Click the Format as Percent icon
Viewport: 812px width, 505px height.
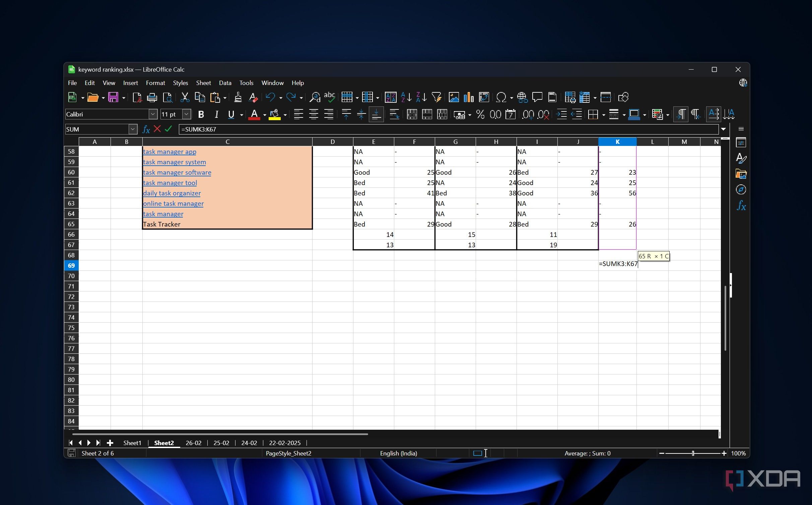click(x=480, y=114)
